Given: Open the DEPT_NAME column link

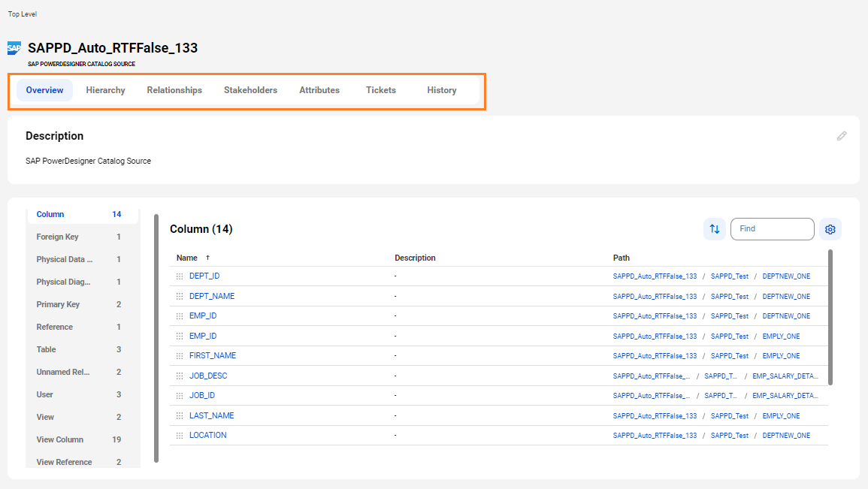Looking at the screenshot, I should [212, 297].
